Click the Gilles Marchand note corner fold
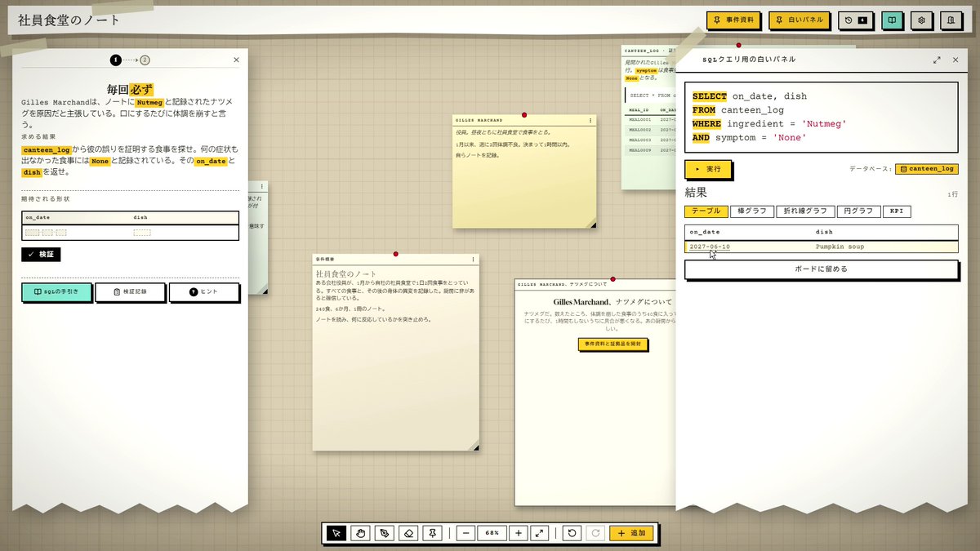 point(592,224)
